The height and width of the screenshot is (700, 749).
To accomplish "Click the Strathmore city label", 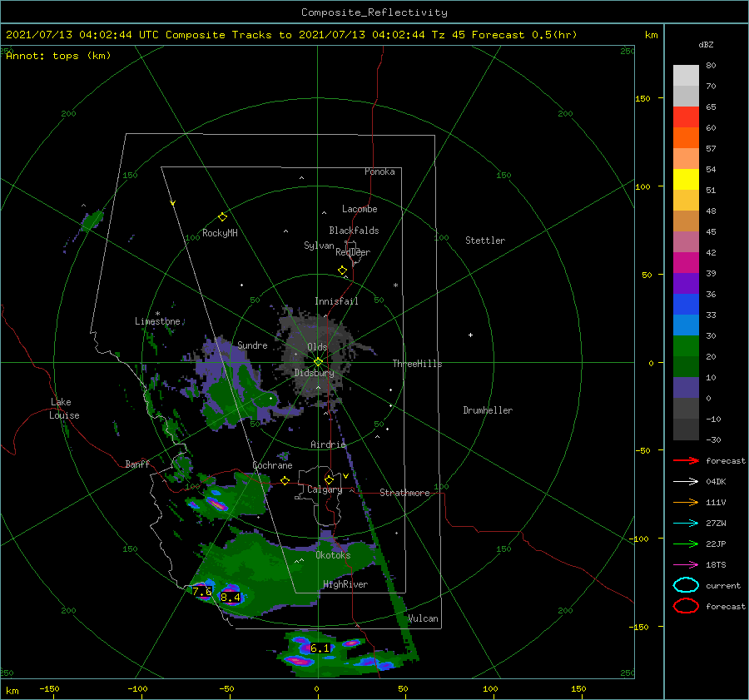I will 404,493.
